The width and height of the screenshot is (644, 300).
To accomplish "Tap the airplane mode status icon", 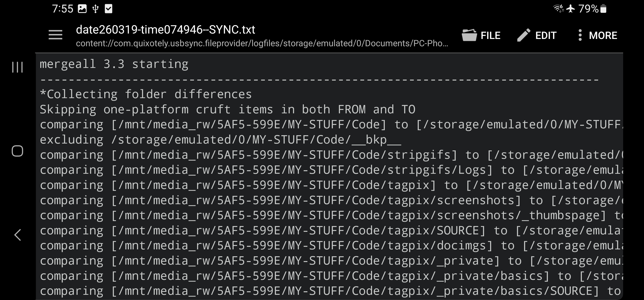I will point(571,9).
